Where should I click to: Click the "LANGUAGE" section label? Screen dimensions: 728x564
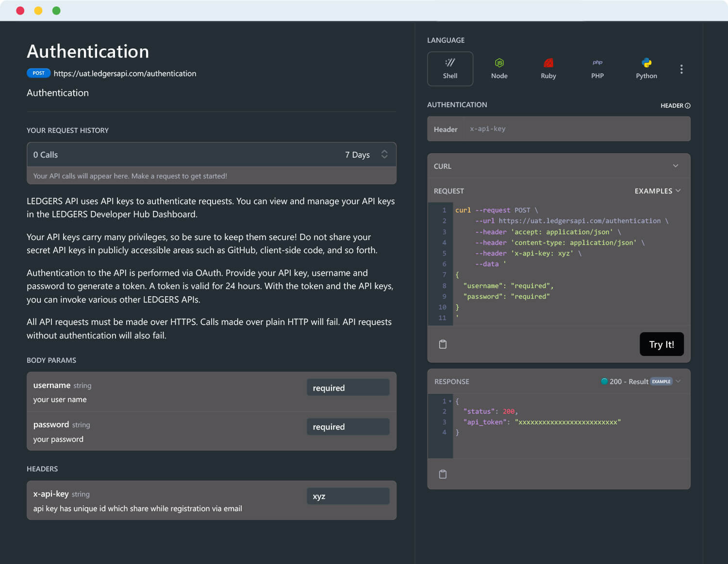click(446, 40)
